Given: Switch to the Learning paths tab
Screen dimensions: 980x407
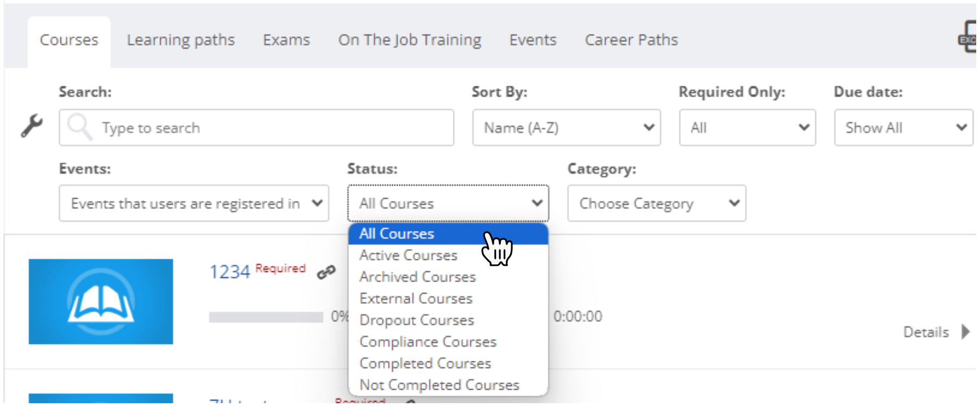Looking at the screenshot, I should pos(181,40).
